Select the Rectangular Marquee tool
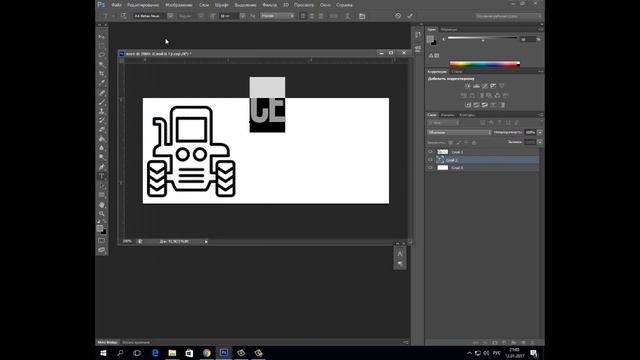Image resolution: width=640 pixels, height=360 pixels. (102, 46)
